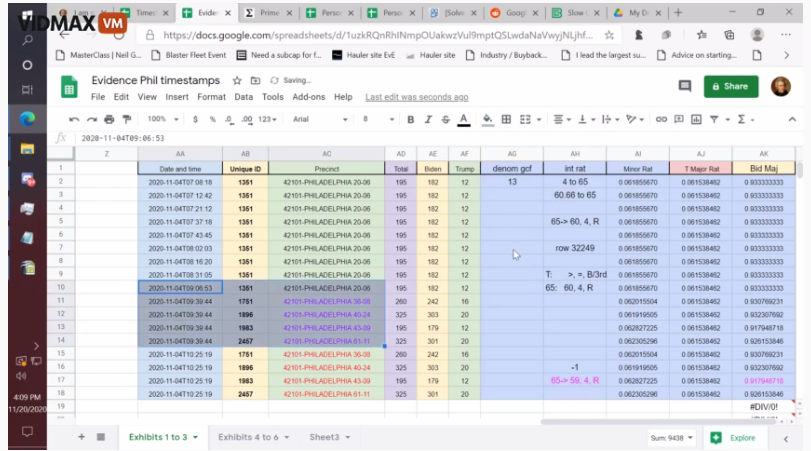Move the document using the folder icon
Image resolution: width=811 pixels, height=451 pixels.
pos(256,81)
